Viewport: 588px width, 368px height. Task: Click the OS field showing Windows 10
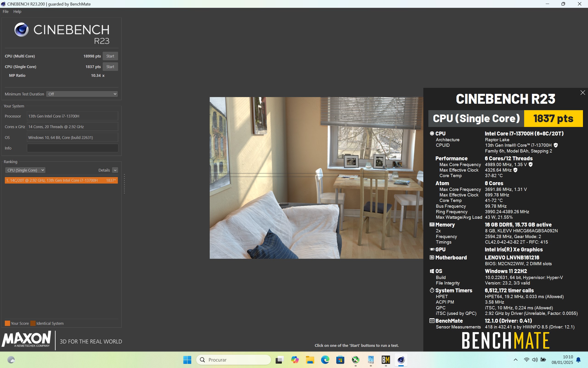point(72,138)
